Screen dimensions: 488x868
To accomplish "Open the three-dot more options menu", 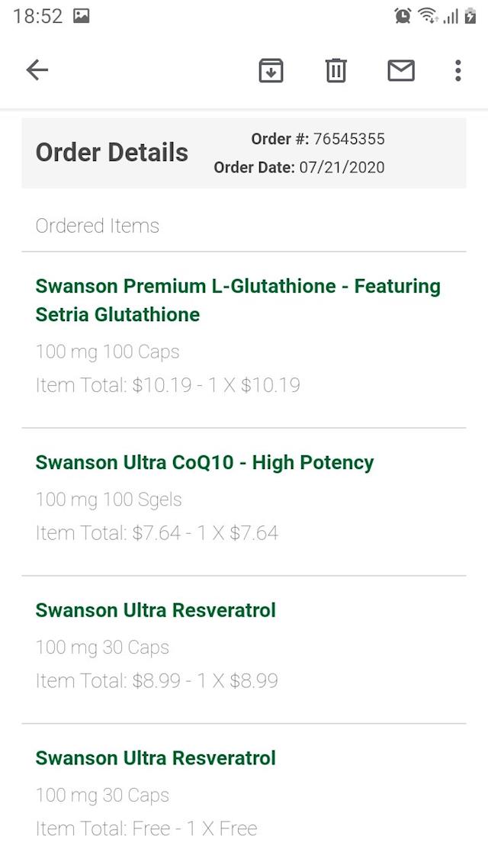I will [x=457, y=70].
